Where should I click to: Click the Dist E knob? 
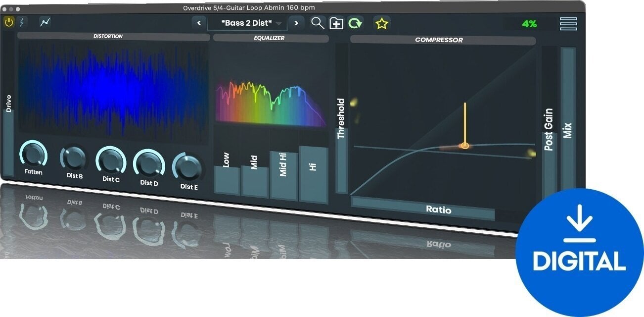pyautogui.click(x=188, y=167)
